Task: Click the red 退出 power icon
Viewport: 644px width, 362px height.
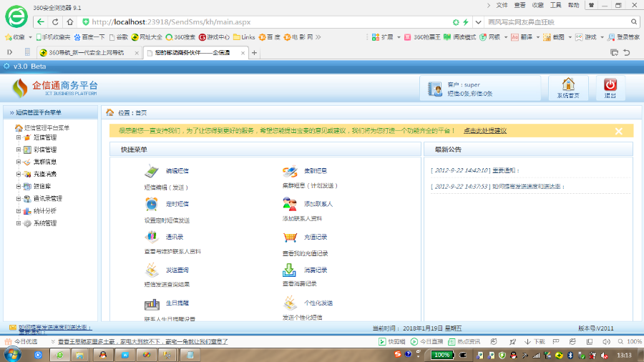Action: click(x=610, y=84)
